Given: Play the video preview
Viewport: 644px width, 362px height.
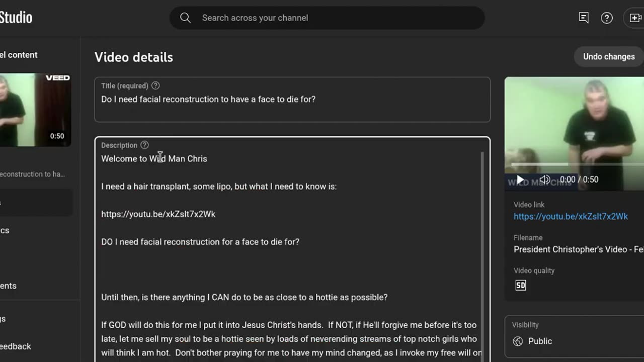Looking at the screenshot, I should tap(521, 179).
